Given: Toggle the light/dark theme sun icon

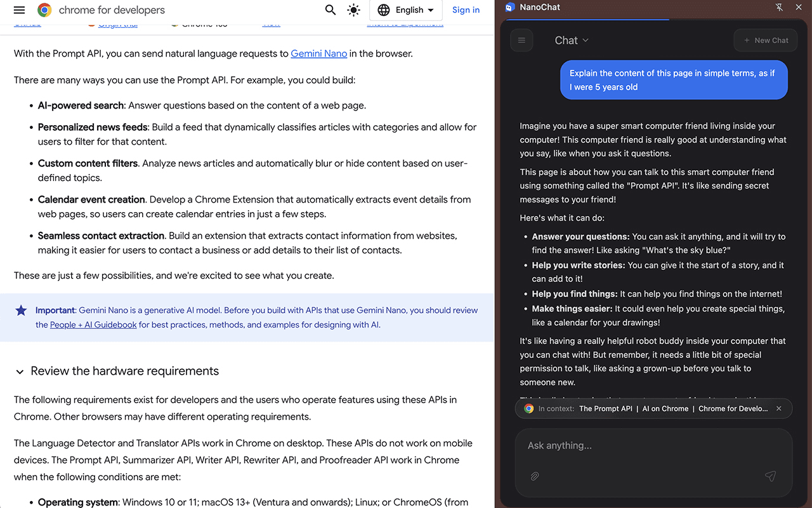Looking at the screenshot, I should click(x=353, y=10).
